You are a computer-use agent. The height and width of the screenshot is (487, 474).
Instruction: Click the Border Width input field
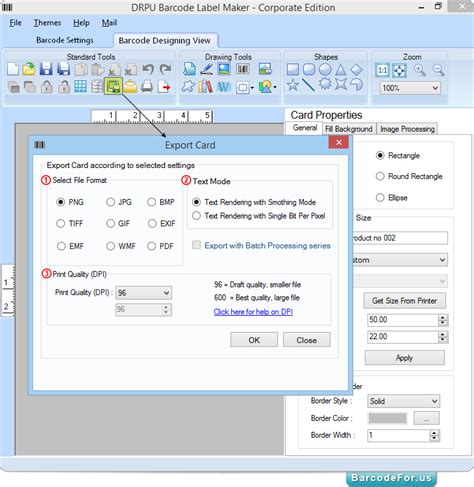coord(398,435)
